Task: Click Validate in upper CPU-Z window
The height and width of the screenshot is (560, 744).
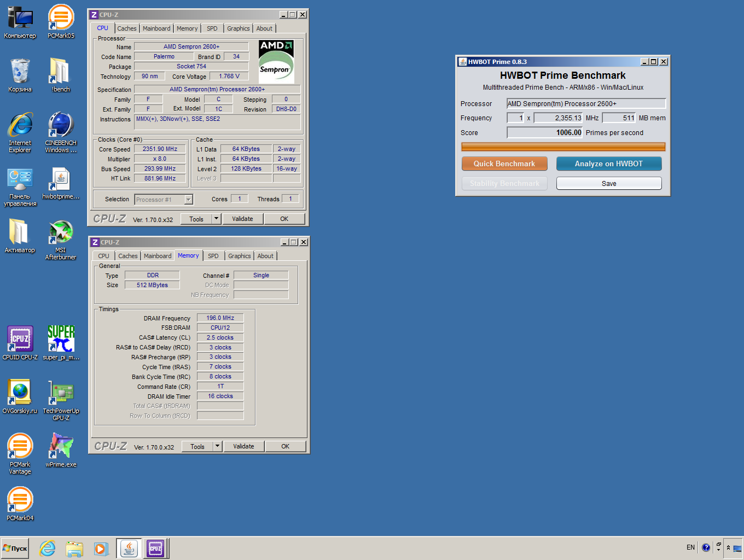Action: 242,219
